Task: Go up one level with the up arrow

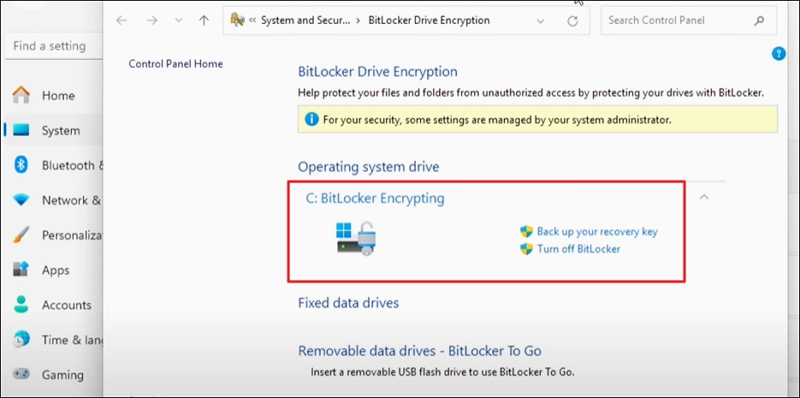Action: point(204,20)
